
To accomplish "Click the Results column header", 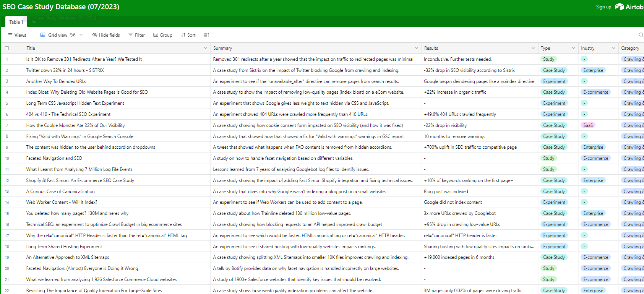I will (x=480, y=48).
